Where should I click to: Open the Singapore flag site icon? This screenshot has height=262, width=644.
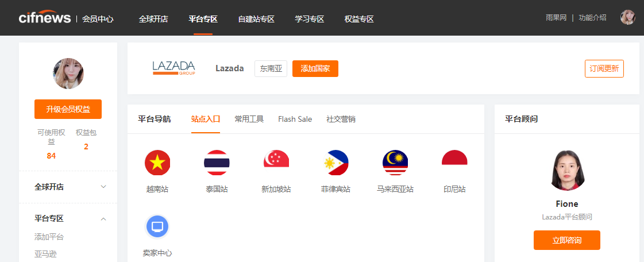tap(276, 159)
